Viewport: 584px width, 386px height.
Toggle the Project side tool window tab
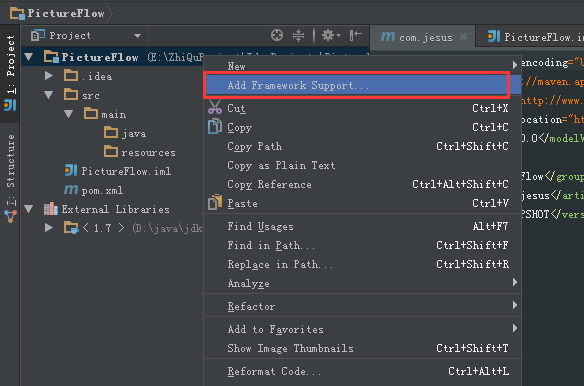click(x=10, y=73)
